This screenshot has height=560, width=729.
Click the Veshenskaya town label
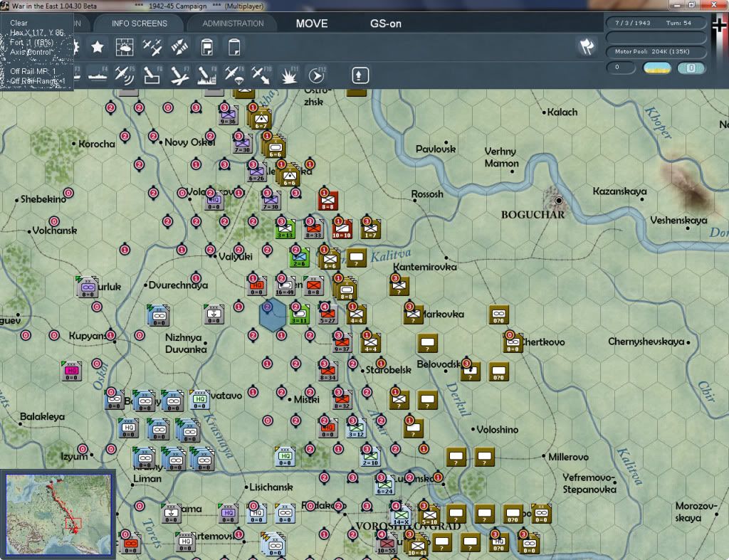[x=678, y=221]
